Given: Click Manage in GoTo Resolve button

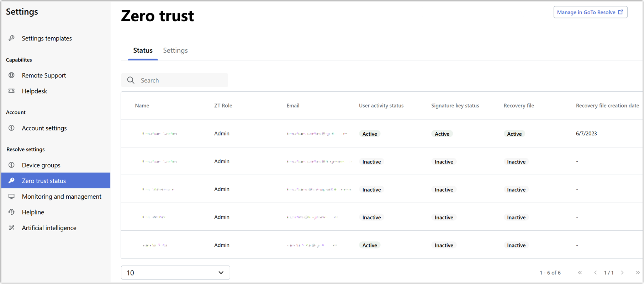Looking at the screenshot, I should point(590,12).
